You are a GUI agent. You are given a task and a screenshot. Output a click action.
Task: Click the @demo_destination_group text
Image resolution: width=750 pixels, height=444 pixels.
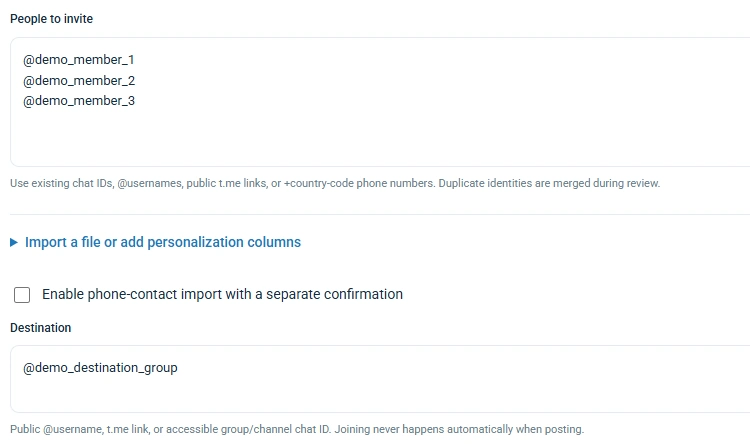coord(100,368)
